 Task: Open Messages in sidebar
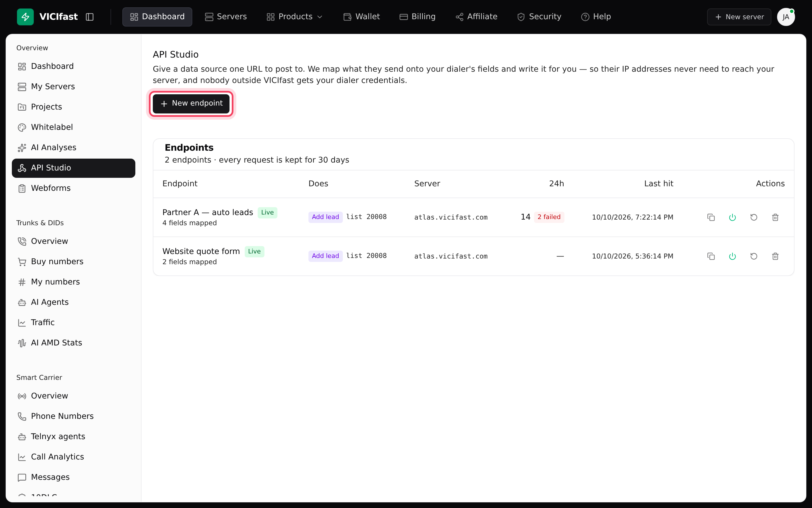(x=74, y=478)
